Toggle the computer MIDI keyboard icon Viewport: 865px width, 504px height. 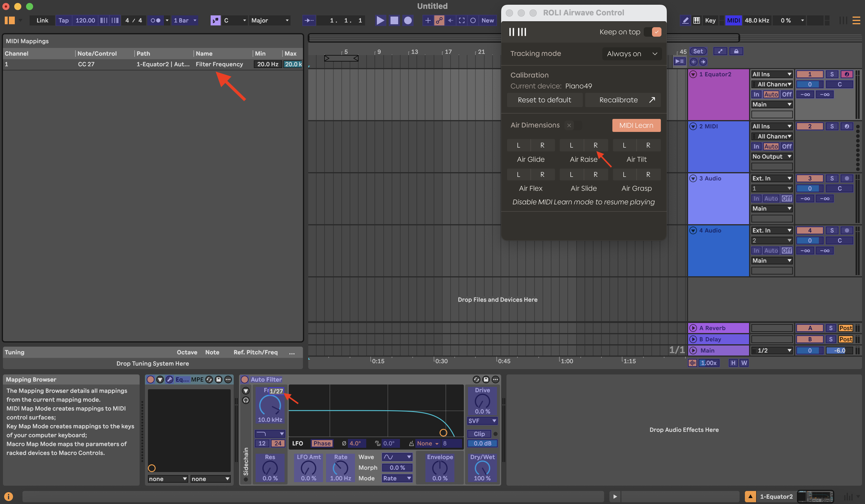tap(696, 20)
